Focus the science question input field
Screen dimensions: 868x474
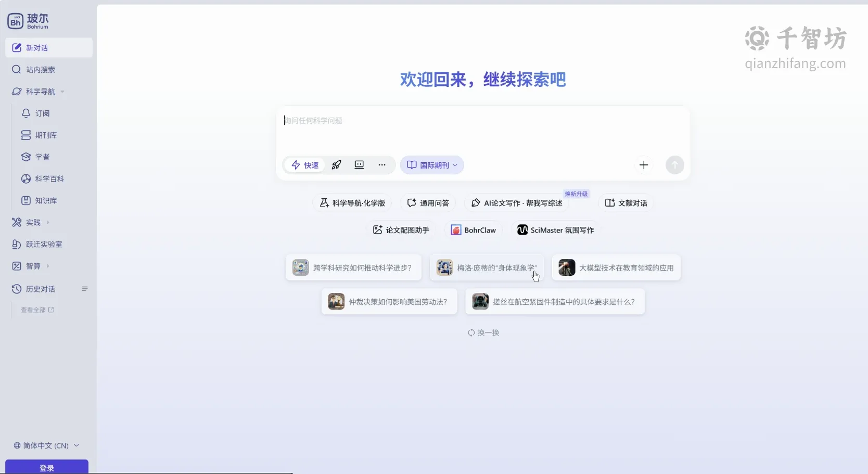point(483,121)
